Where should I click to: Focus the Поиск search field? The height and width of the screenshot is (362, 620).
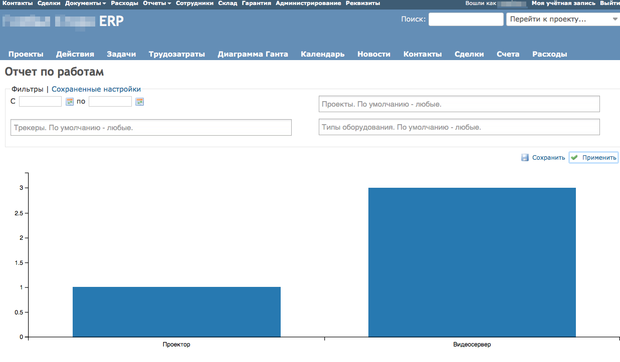[466, 19]
